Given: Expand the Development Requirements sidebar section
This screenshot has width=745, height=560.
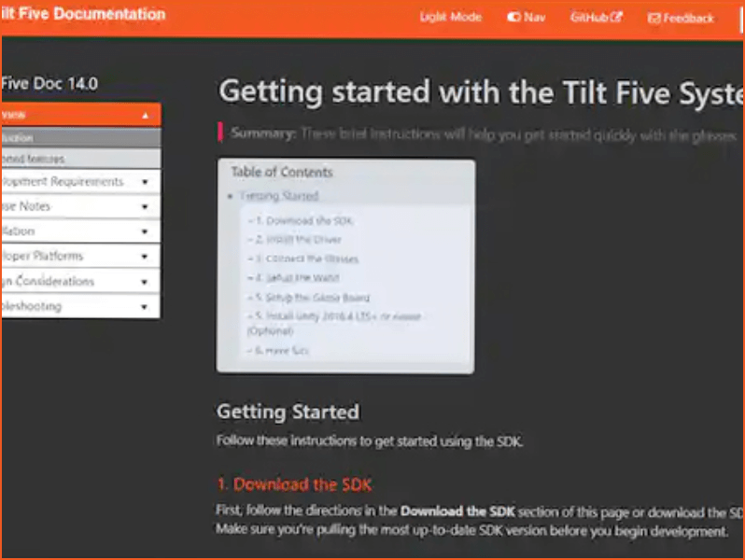Looking at the screenshot, I should (81, 181).
